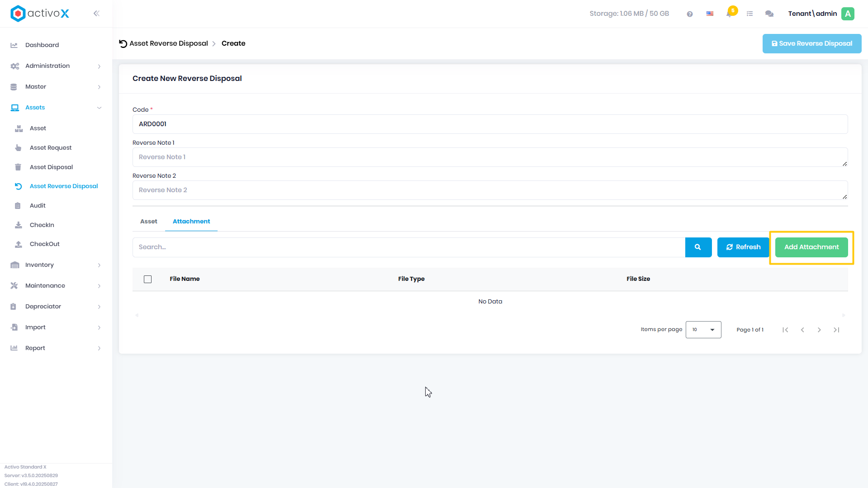Open Asset Disposal menu item

(x=51, y=167)
